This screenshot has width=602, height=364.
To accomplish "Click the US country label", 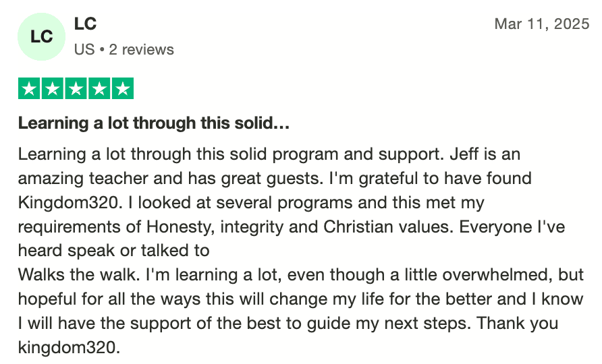I will point(84,50).
